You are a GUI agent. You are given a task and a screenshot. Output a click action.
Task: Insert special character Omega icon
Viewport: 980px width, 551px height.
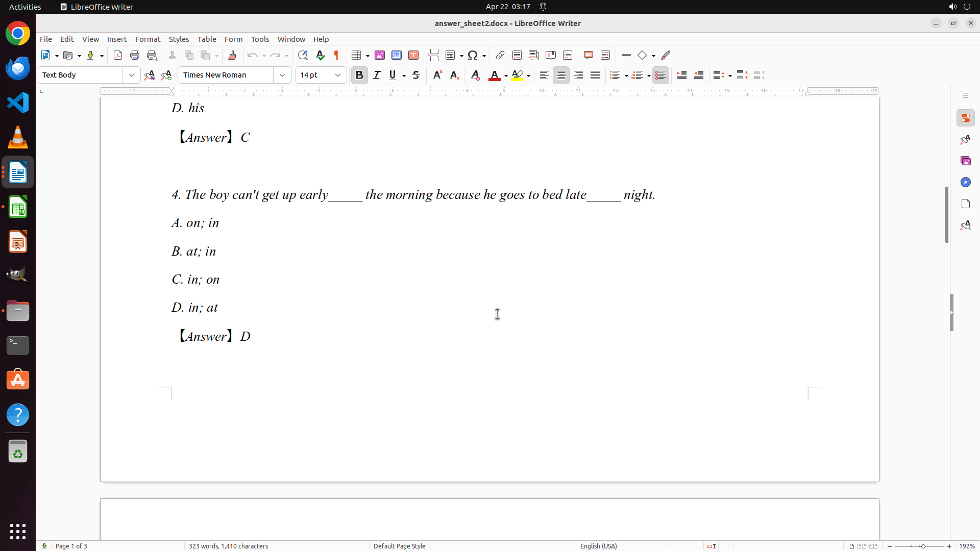click(473, 55)
